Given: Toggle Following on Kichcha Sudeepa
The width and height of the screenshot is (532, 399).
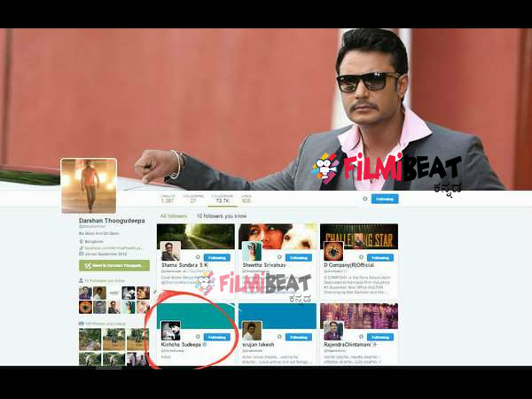Looking at the screenshot, I should coord(217,337).
